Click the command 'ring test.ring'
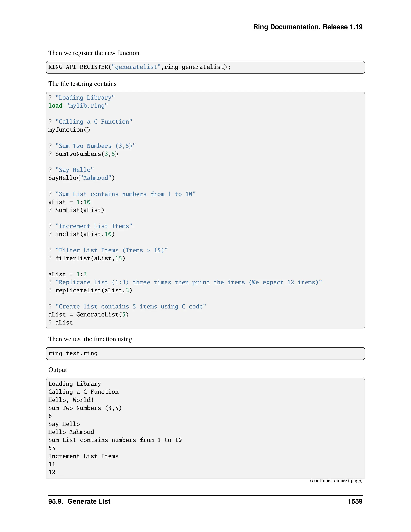The image size is (411, 532). click(73, 354)
